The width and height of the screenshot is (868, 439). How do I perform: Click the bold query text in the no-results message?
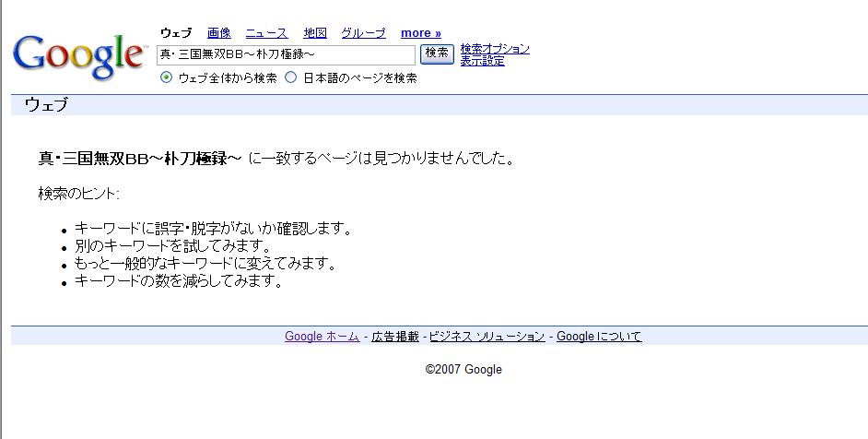click(140, 159)
